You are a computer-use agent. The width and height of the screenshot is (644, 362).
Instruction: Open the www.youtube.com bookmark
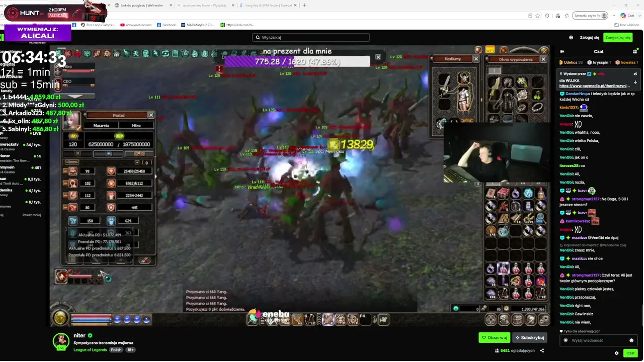136,25
